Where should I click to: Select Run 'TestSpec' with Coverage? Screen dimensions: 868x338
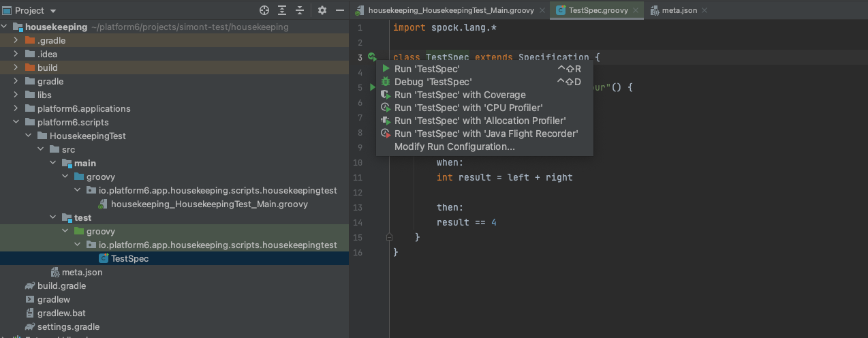click(460, 95)
